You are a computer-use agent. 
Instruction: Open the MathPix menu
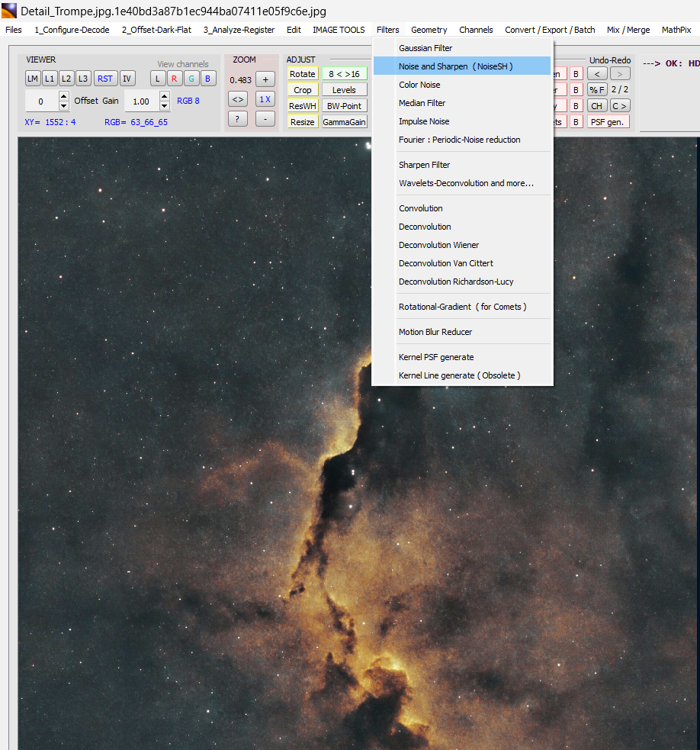(x=676, y=30)
